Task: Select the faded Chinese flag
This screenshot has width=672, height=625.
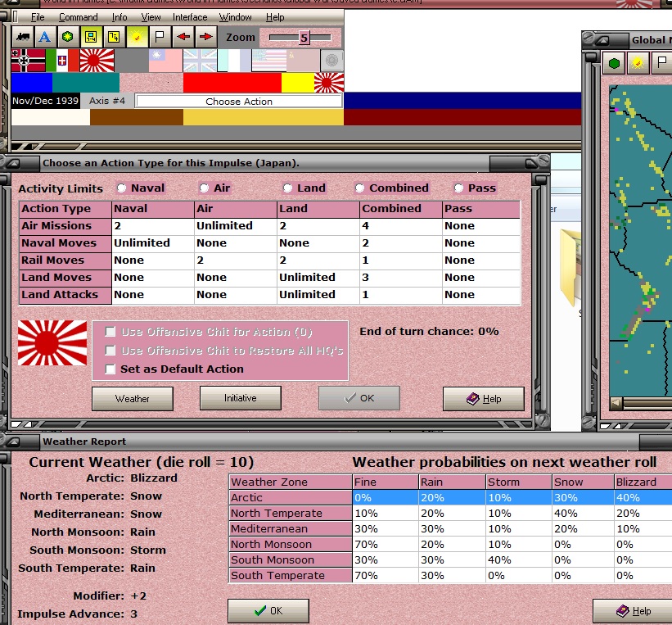Action: pyautogui.click(x=166, y=60)
